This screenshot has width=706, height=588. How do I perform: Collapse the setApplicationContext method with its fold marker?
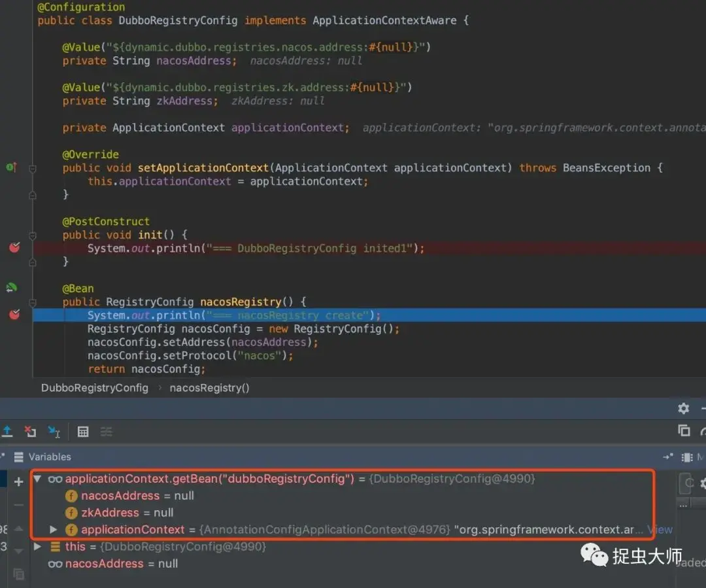[33, 169]
